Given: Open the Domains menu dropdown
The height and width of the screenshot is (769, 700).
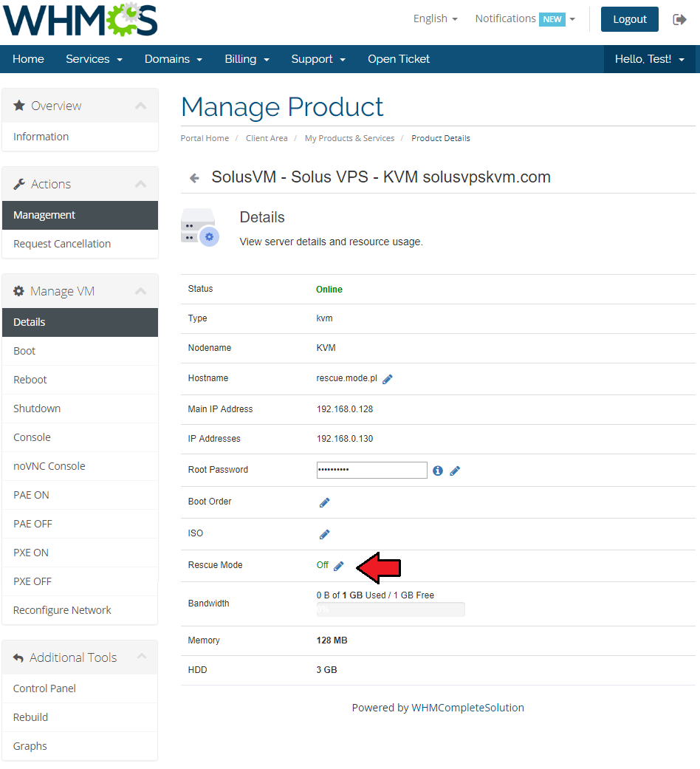Looking at the screenshot, I should pos(173,59).
